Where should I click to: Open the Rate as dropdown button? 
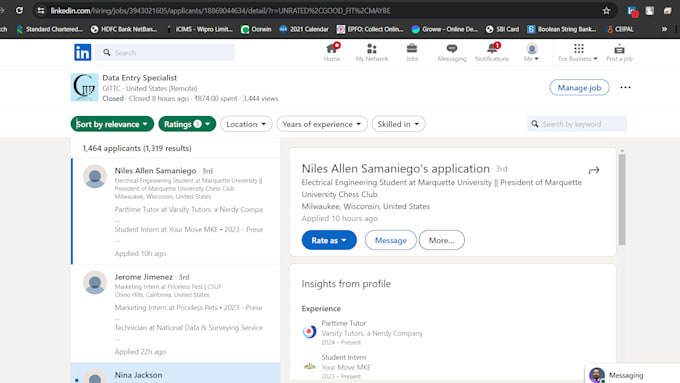pyautogui.click(x=329, y=240)
